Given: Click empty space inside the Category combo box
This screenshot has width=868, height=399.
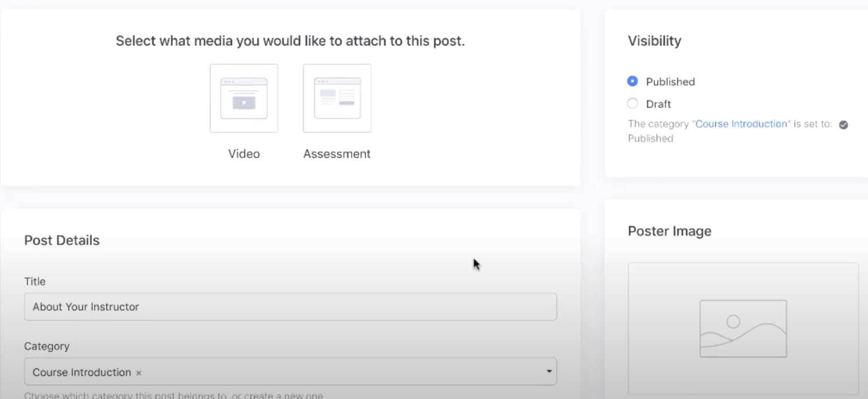Looking at the screenshot, I should pos(345,372).
